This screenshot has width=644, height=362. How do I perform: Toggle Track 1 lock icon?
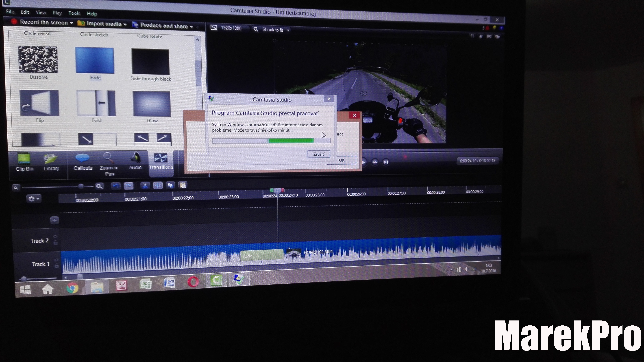(57, 266)
